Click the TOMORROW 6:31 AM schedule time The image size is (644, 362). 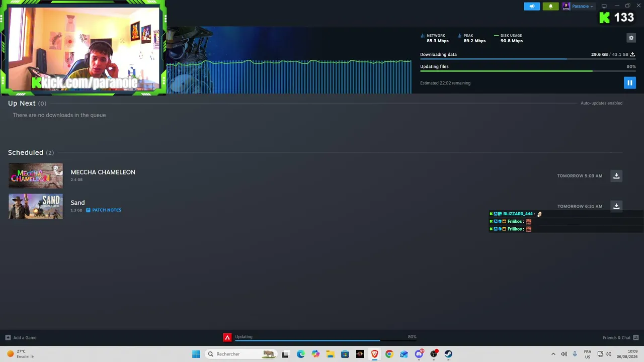point(580,206)
